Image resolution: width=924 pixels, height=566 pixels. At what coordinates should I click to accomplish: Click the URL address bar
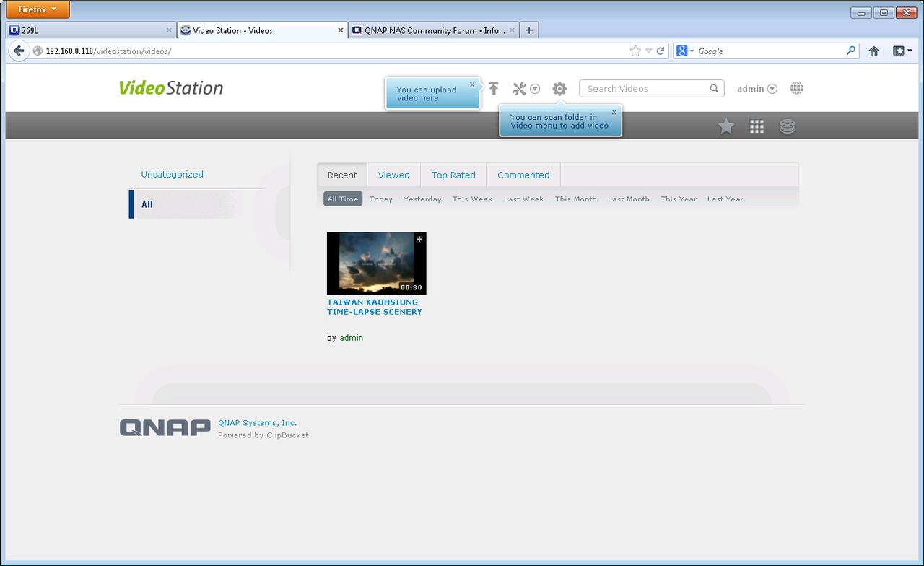point(332,51)
